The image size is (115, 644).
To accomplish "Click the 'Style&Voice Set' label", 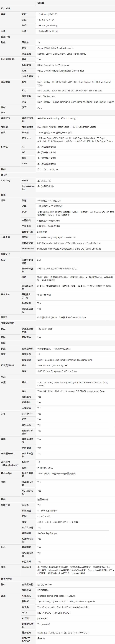I will pyautogui.click(x=28, y=188).
